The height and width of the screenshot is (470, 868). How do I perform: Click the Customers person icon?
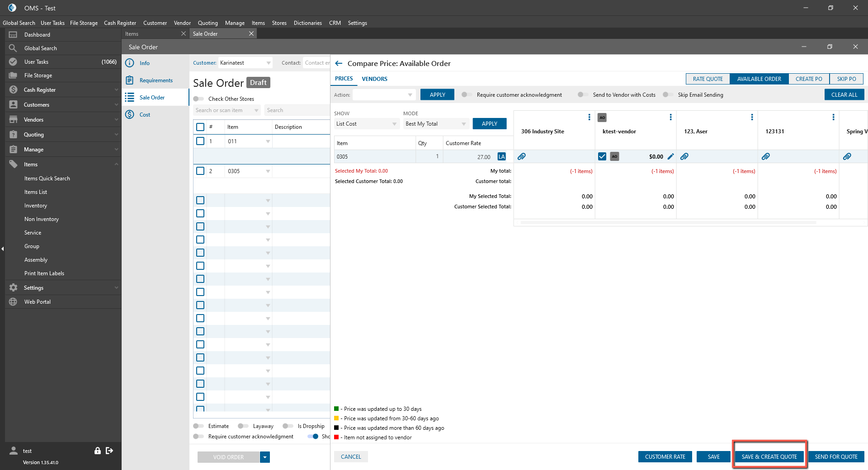[x=13, y=105]
